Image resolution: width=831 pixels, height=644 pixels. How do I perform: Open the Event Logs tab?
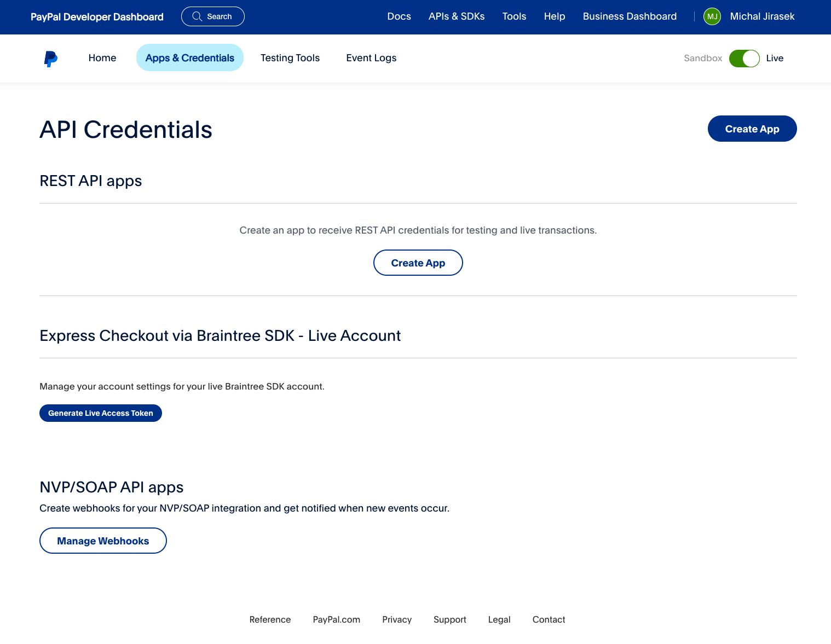(x=371, y=58)
